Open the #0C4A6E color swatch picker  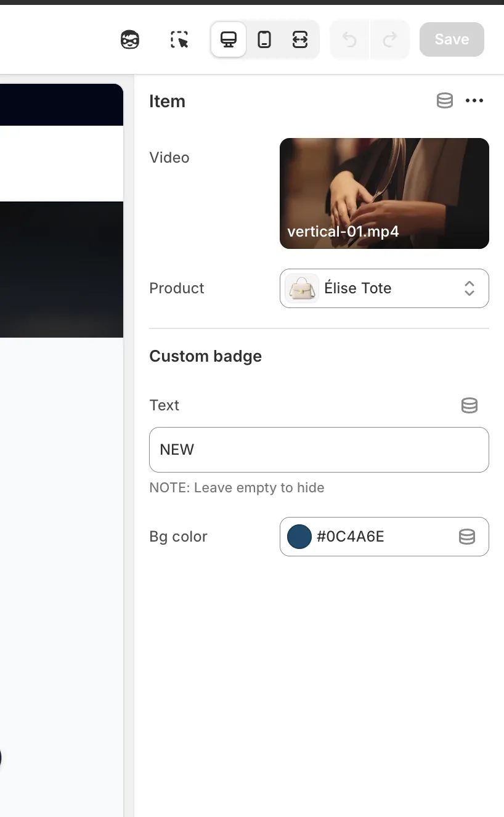pos(299,537)
